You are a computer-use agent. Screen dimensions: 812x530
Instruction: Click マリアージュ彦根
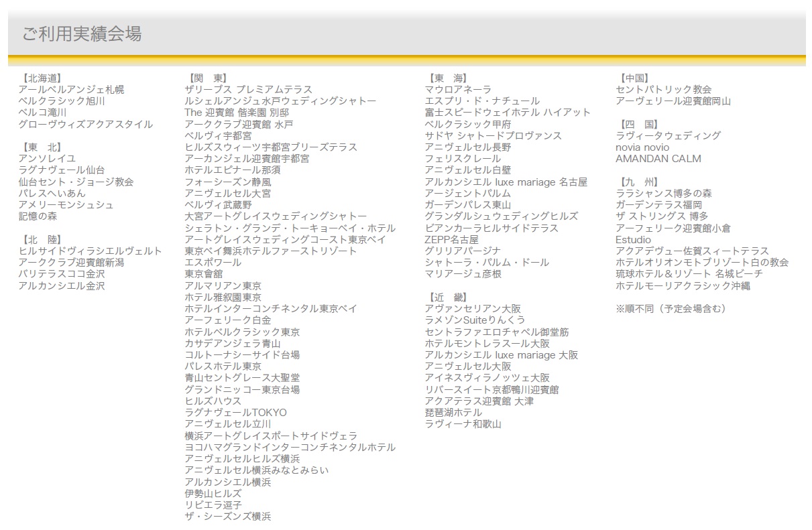point(463,273)
